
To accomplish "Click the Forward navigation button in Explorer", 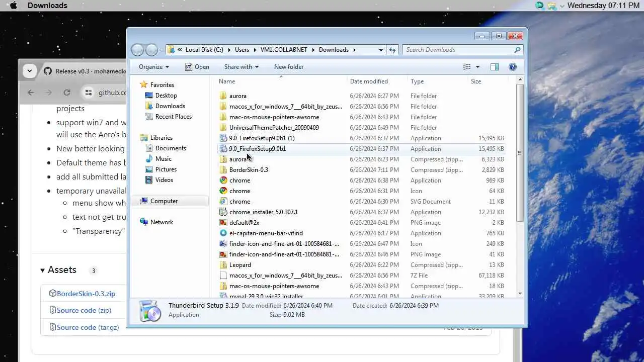I will [151, 50].
